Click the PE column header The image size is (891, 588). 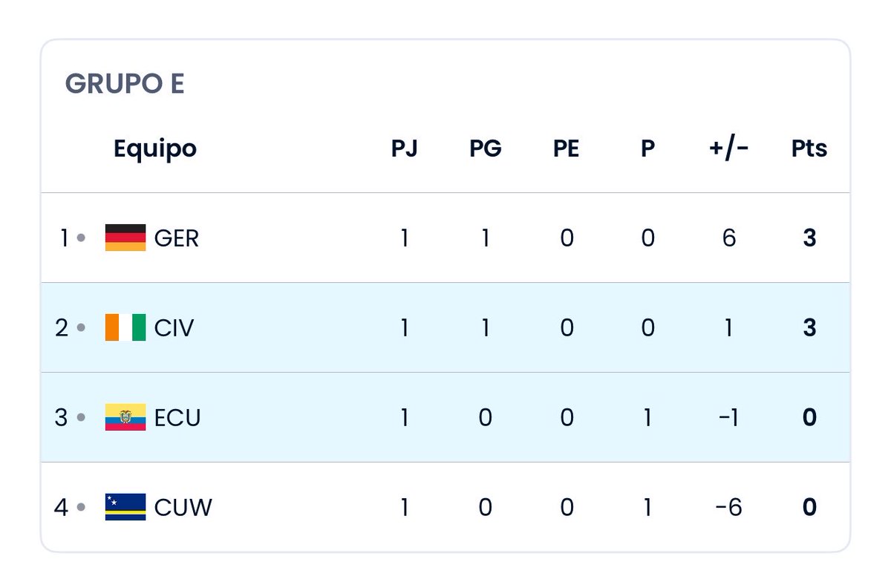(x=567, y=148)
